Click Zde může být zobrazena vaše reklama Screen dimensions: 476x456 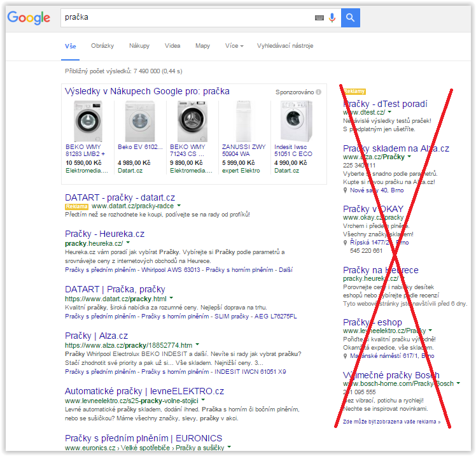click(x=391, y=422)
